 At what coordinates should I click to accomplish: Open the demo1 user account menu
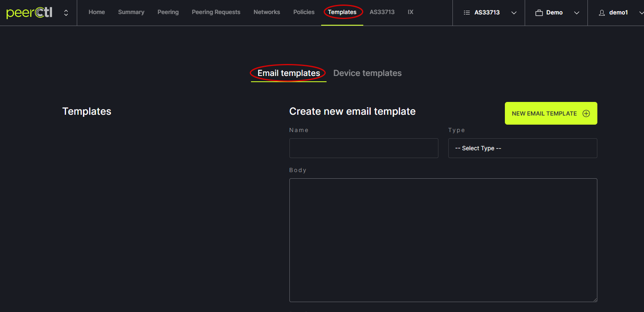point(618,13)
